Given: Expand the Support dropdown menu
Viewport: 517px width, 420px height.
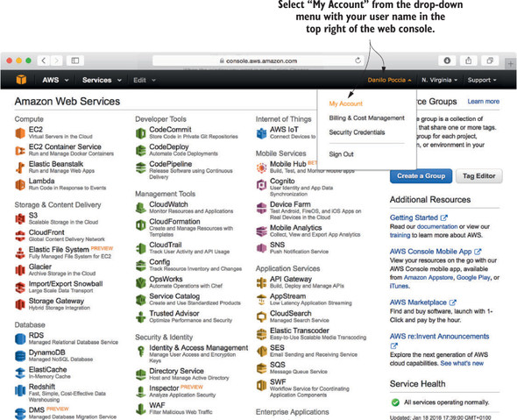Looking at the screenshot, I should coord(482,80).
